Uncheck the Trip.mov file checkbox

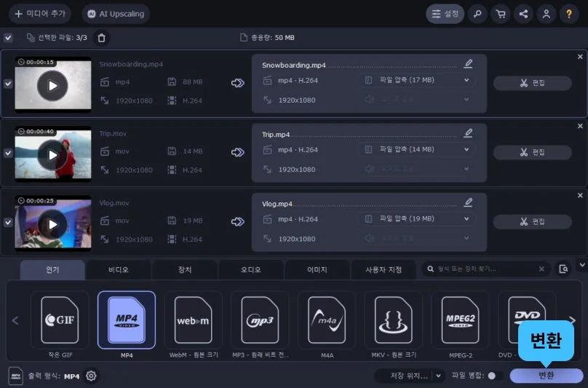click(x=8, y=153)
